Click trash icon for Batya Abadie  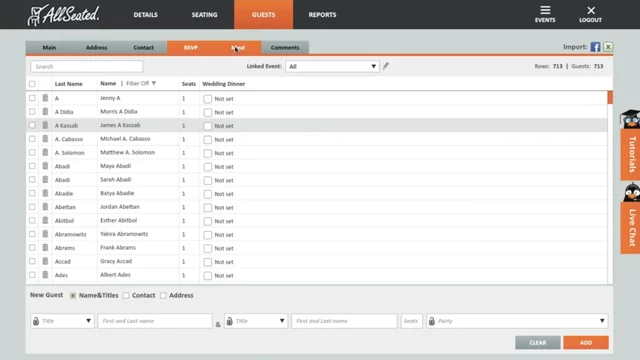coord(45,193)
